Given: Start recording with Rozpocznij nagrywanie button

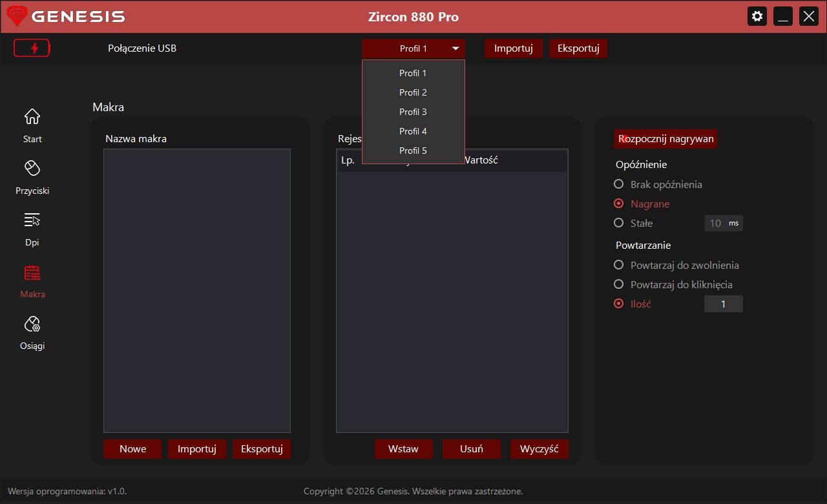Looking at the screenshot, I should (665, 139).
